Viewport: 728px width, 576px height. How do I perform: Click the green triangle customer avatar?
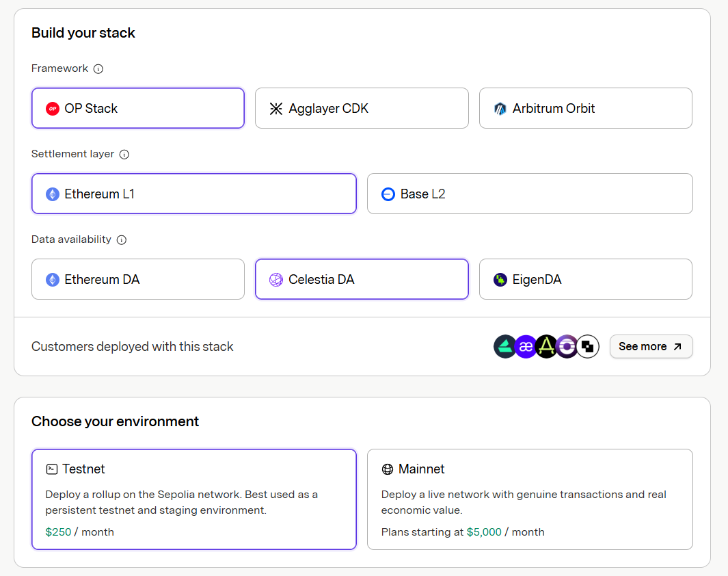(505, 346)
